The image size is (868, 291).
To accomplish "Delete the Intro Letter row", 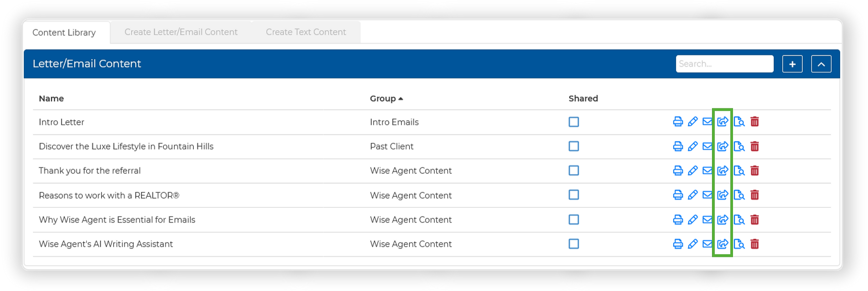I will (754, 121).
